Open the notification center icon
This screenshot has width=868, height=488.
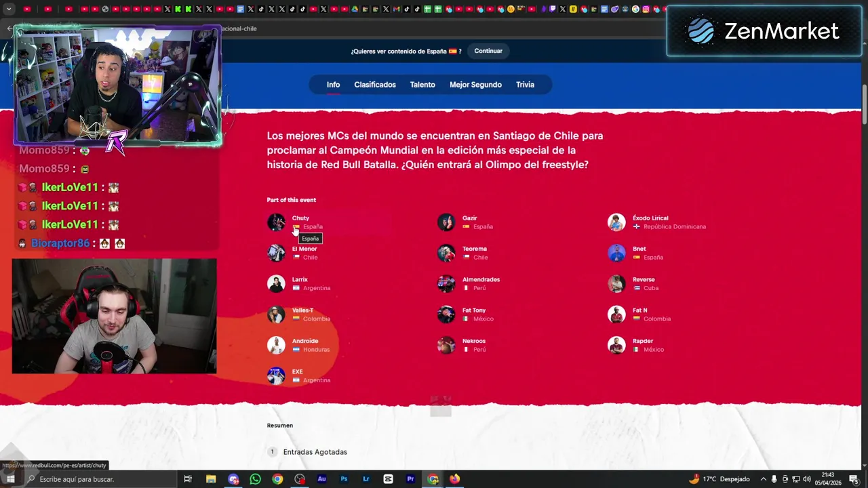click(854, 479)
